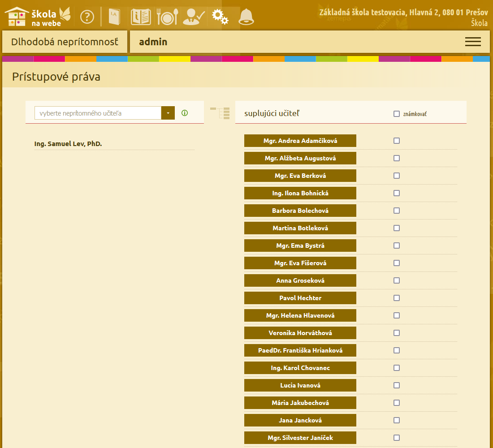
Task: Check the box for Veronika Horváthová
Action: pos(397,332)
